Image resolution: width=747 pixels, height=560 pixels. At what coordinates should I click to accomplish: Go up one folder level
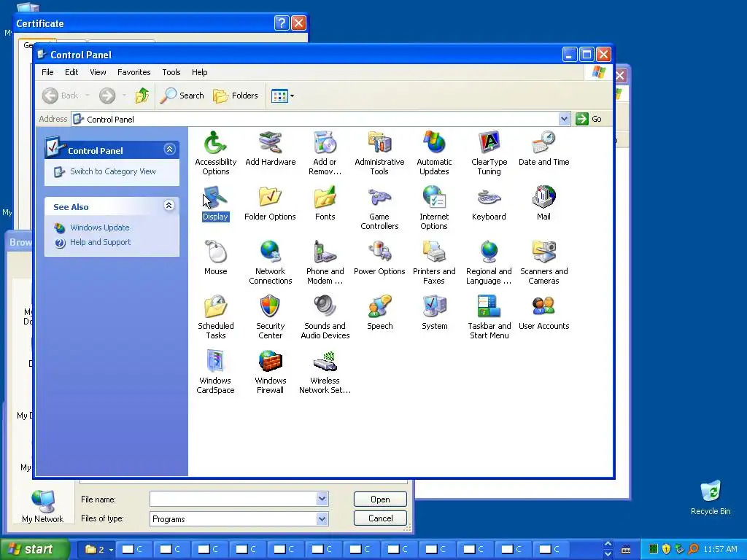(142, 96)
